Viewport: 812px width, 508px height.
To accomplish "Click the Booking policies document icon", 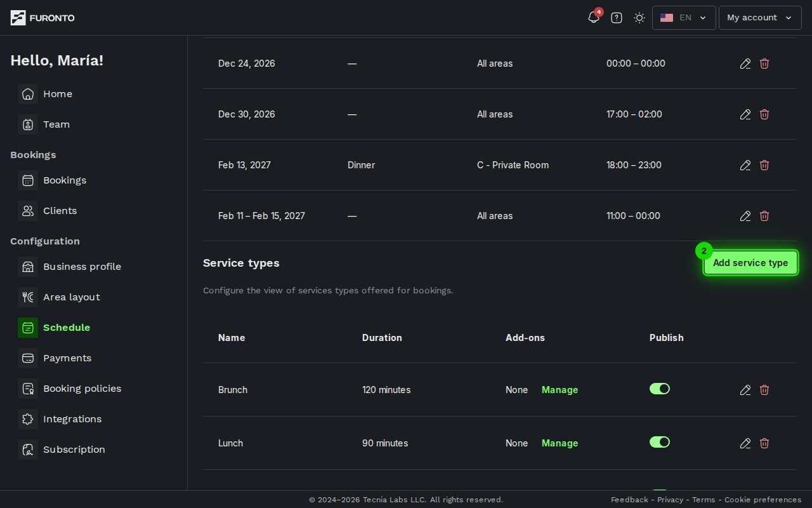I will [x=28, y=389].
